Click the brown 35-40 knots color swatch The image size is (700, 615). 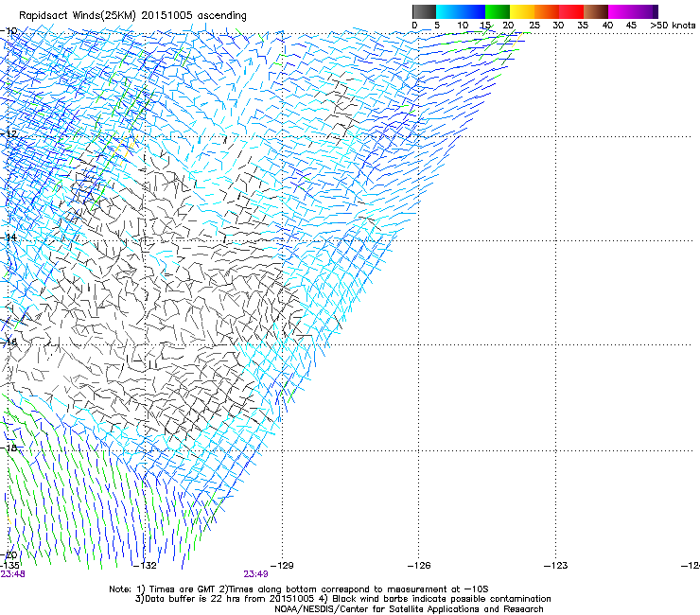tap(596, 11)
